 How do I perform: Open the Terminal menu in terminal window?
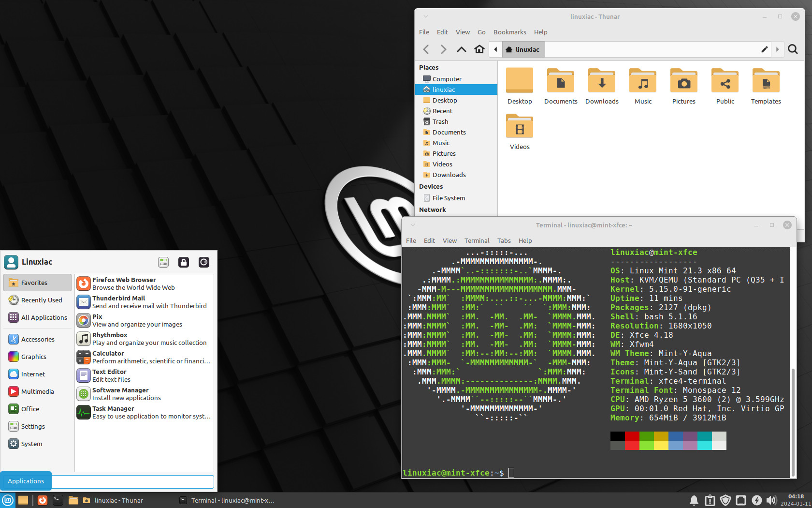click(x=477, y=240)
